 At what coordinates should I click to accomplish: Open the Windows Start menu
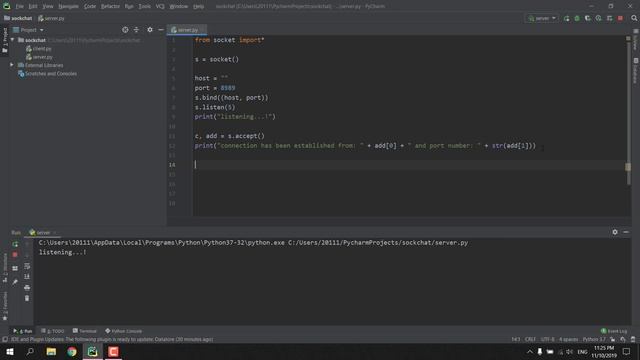point(10,351)
